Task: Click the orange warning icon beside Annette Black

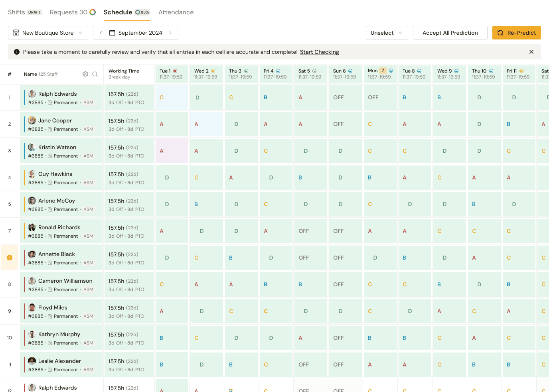Action: pos(10,258)
